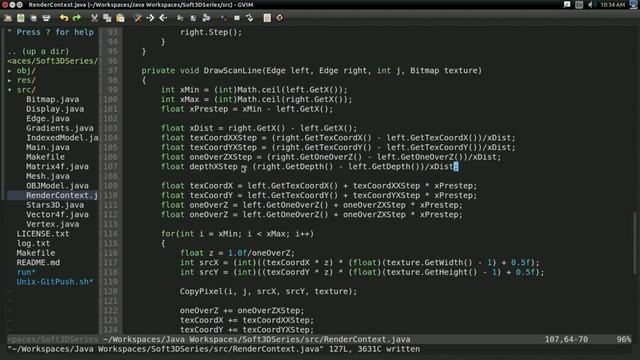Click the volume icon in top panel
The image size is (640, 360).
[591, 4]
